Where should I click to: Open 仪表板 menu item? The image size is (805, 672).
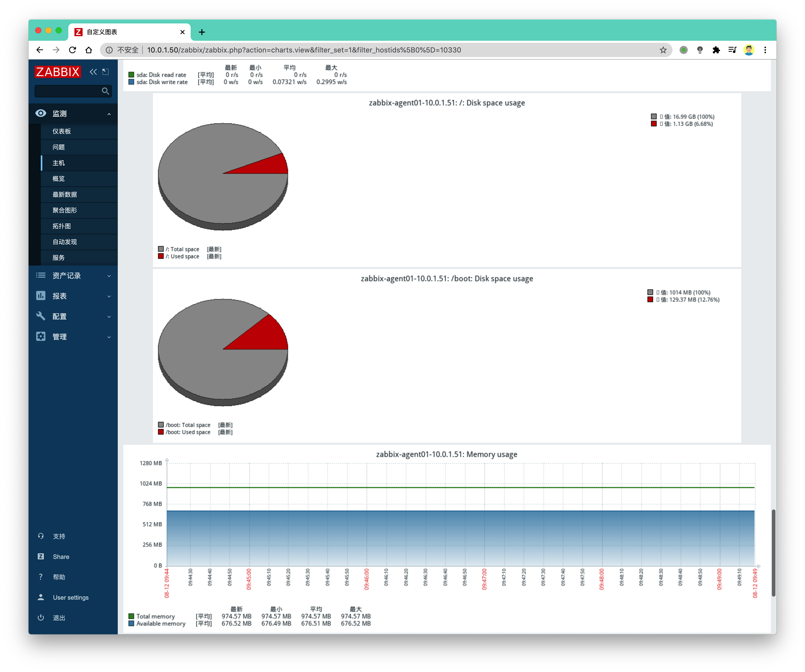pos(79,131)
